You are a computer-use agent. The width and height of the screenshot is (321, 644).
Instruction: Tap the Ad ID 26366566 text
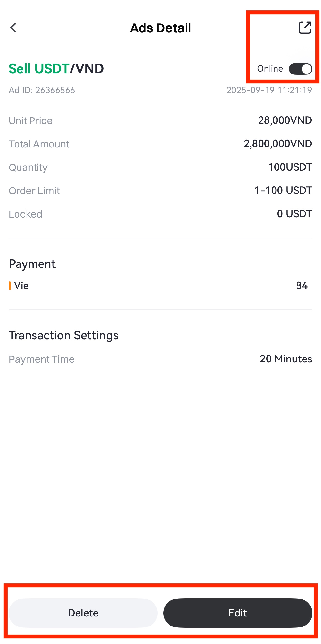[x=42, y=90]
